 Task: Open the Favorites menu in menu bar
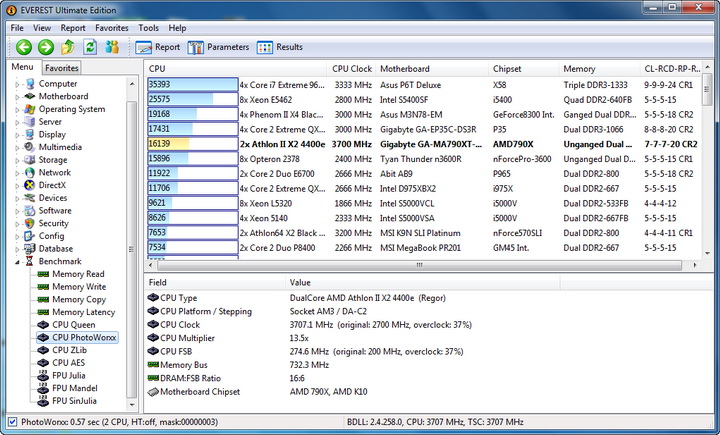[x=112, y=28]
